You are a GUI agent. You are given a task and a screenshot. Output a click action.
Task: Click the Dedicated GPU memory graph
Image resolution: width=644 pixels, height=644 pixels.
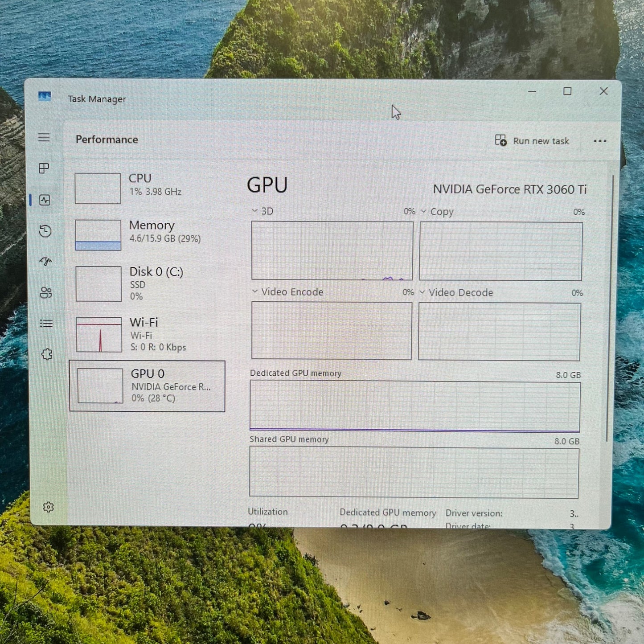415,406
